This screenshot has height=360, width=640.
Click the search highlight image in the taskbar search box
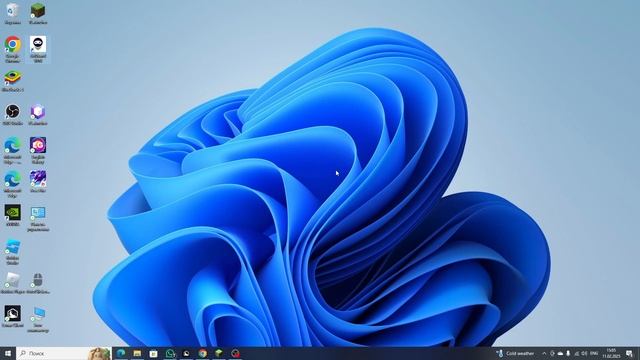[99, 353]
